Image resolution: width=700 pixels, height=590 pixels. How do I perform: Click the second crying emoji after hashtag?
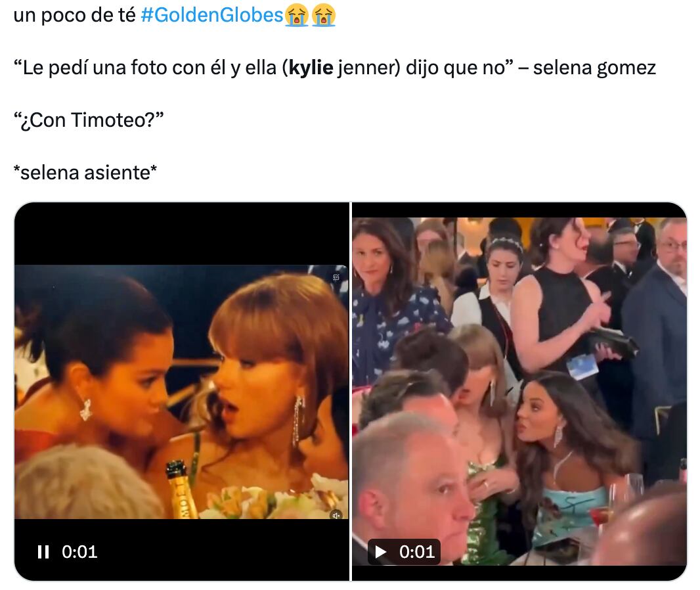click(x=324, y=15)
